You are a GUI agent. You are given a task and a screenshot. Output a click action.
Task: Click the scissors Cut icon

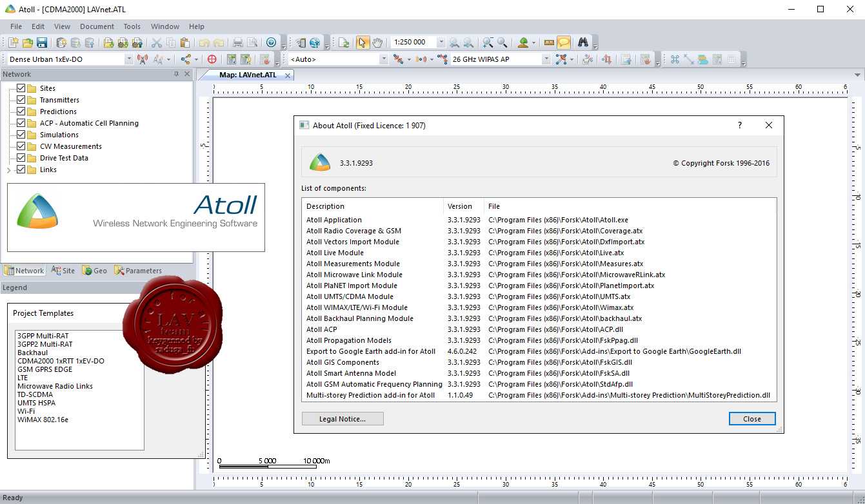tap(156, 43)
